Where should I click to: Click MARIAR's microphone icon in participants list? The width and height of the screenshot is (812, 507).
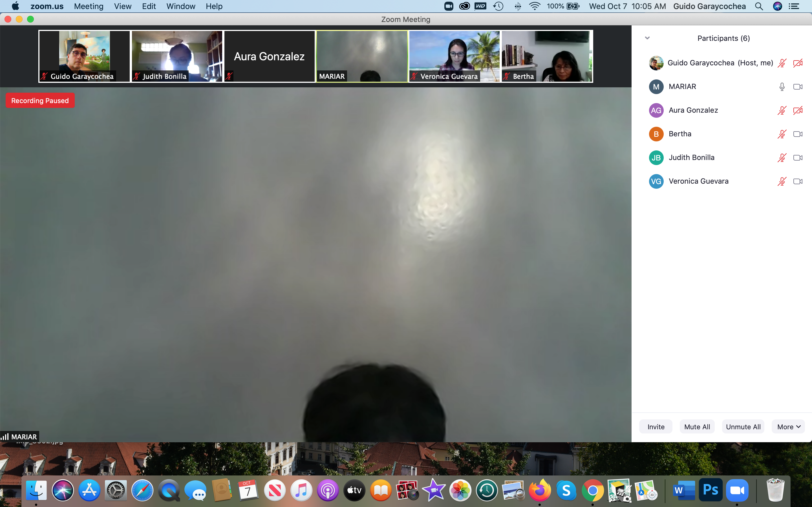(x=782, y=87)
